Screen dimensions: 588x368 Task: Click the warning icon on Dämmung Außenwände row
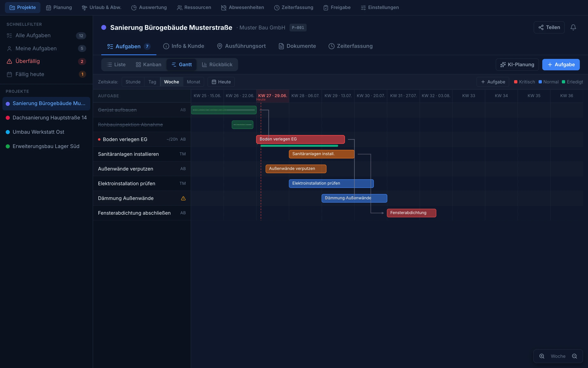[x=183, y=198]
